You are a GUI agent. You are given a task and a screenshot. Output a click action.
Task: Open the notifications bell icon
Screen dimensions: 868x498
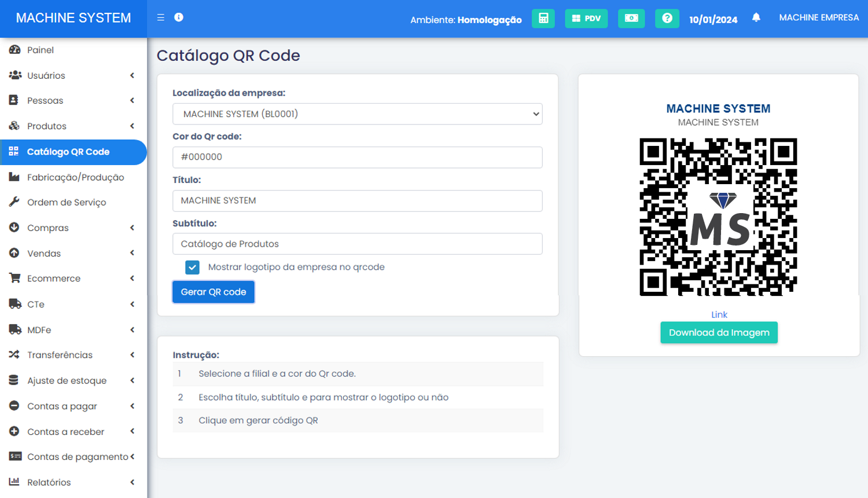[756, 17]
